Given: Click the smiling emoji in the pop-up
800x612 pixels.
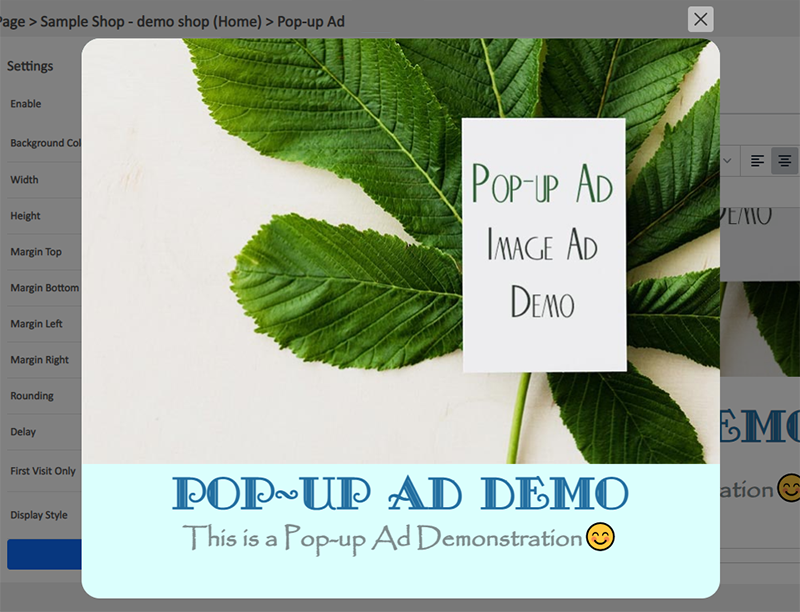Looking at the screenshot, I should 600,537.
